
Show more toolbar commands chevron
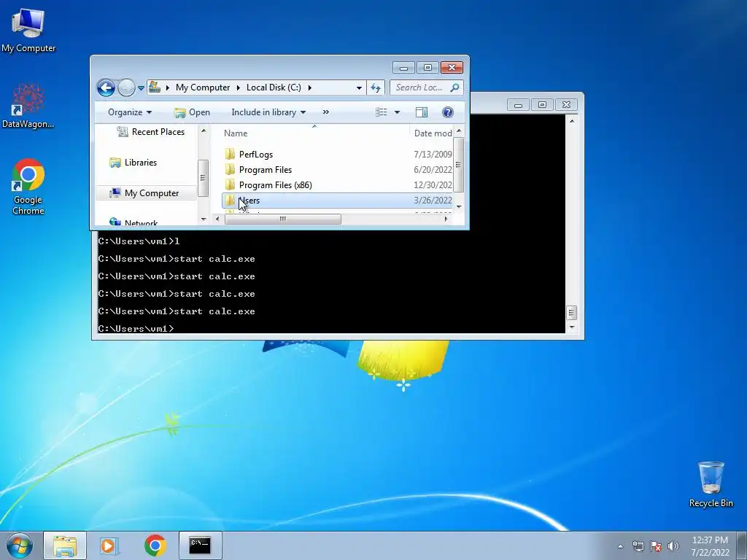[x=326, y=112]
